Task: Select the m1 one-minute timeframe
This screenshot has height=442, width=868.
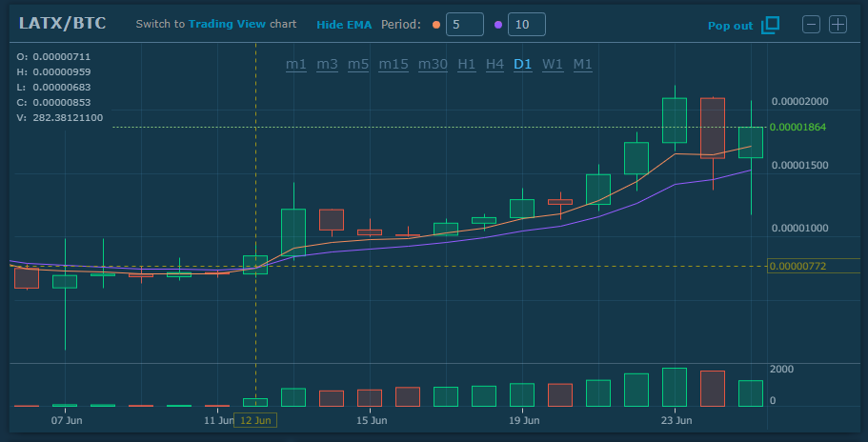Action: (x=296, y=64)
